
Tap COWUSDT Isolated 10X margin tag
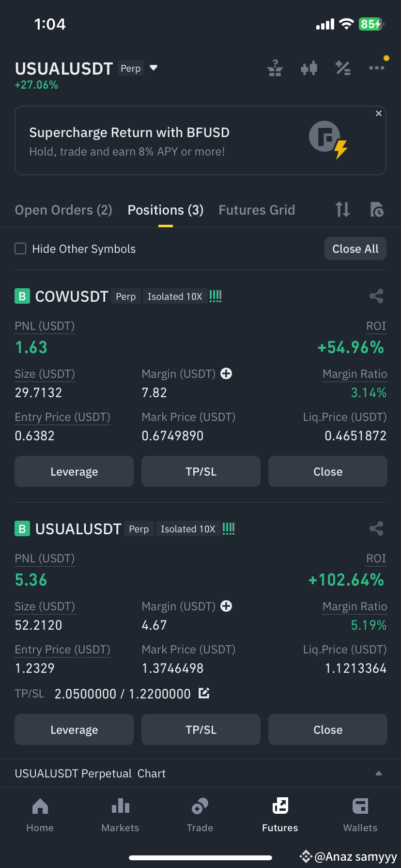175,296
